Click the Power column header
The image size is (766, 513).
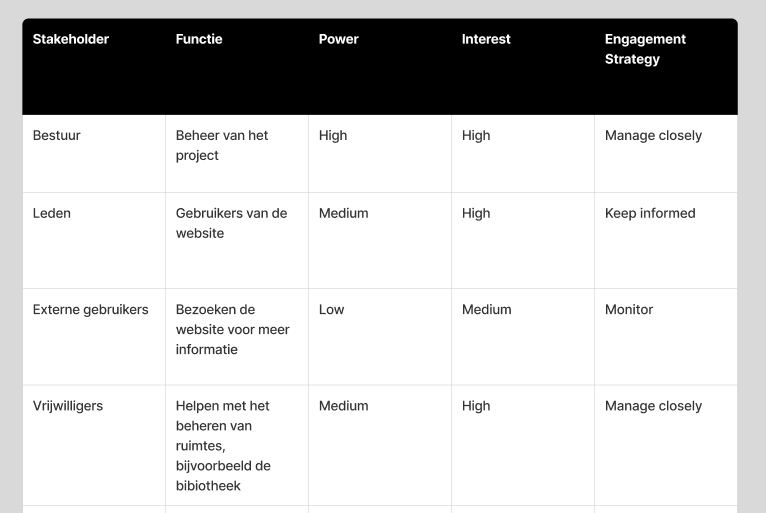pyautogui.click(x=339, y=40)
